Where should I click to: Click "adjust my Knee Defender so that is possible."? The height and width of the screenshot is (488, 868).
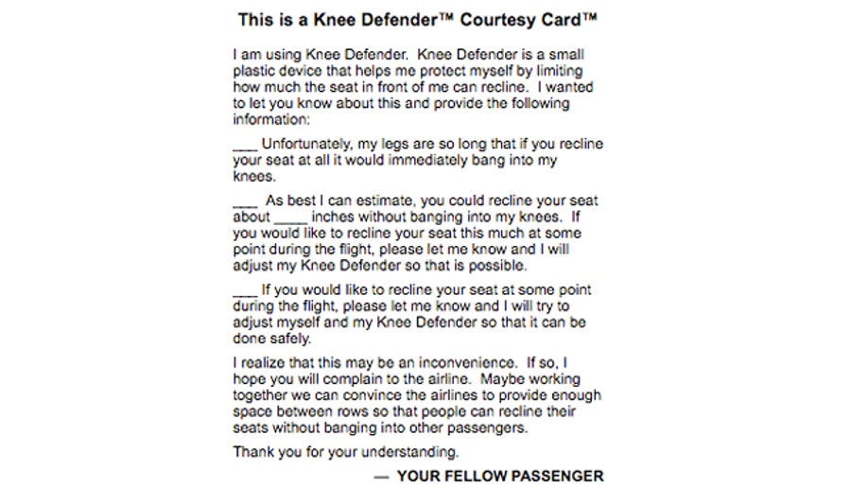[x=374, y=266]
